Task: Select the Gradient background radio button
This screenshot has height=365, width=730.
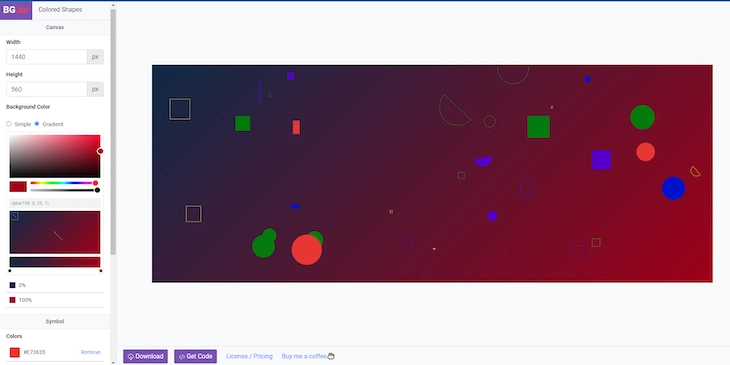Action: coord(37,124)
